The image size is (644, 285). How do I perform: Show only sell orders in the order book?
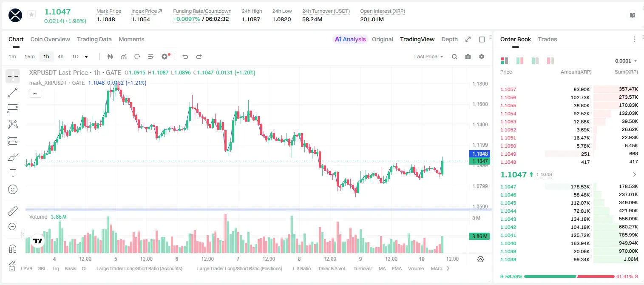550,61
